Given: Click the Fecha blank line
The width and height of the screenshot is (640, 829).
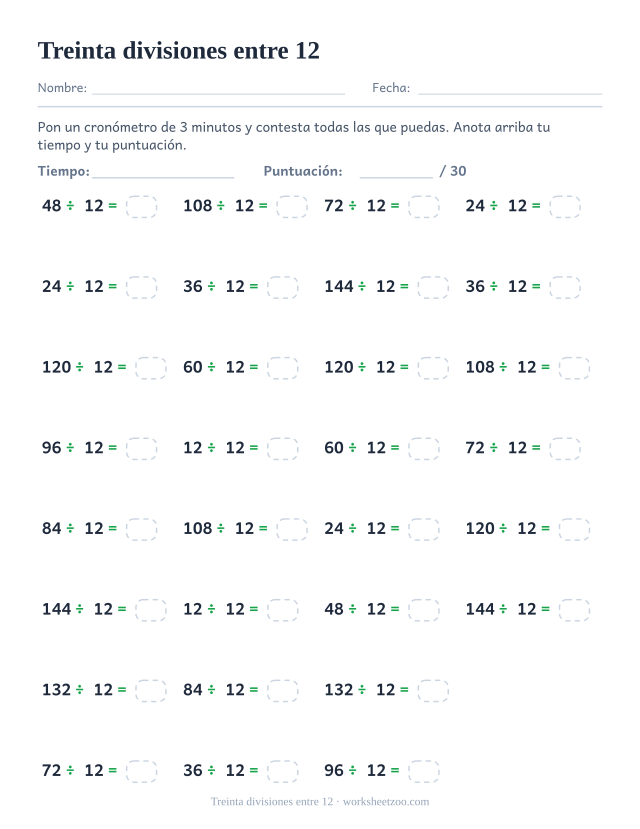Looking at the screenshot, I should 510,93.
